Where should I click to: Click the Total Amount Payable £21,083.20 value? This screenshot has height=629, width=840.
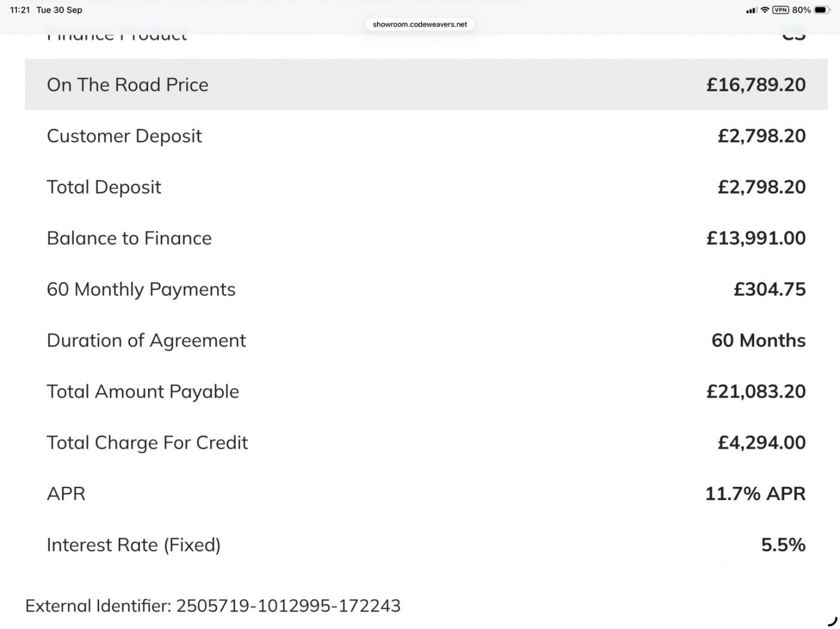[755, 392]
